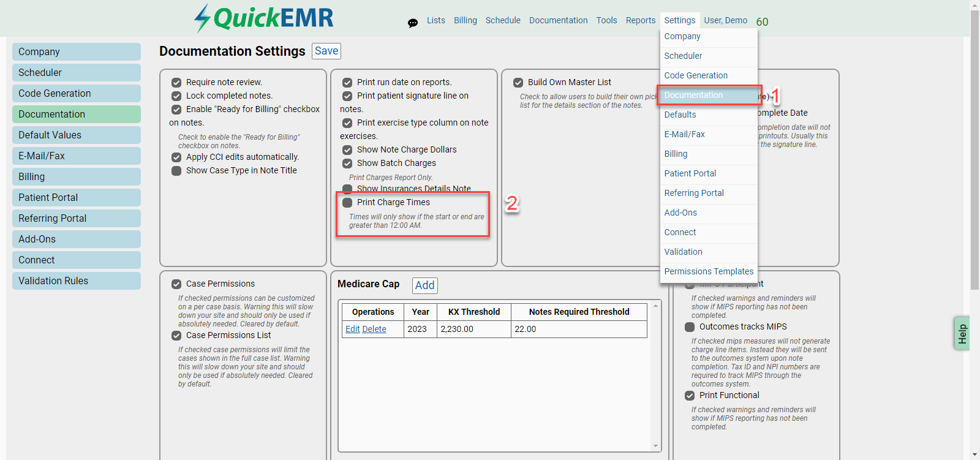Screen dimensions: 980x460
Task: Open the Help side tab
Action: click(x=962, y=334)
